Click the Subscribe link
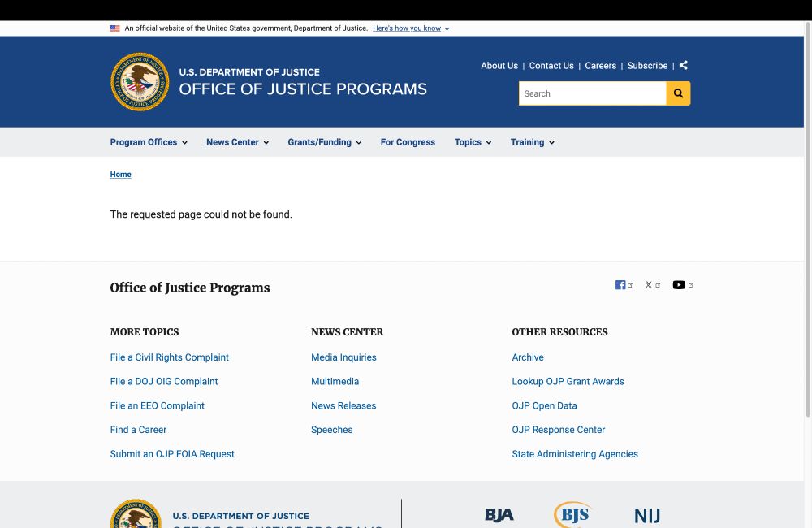The image size is (812, 528). coord(647,66)
